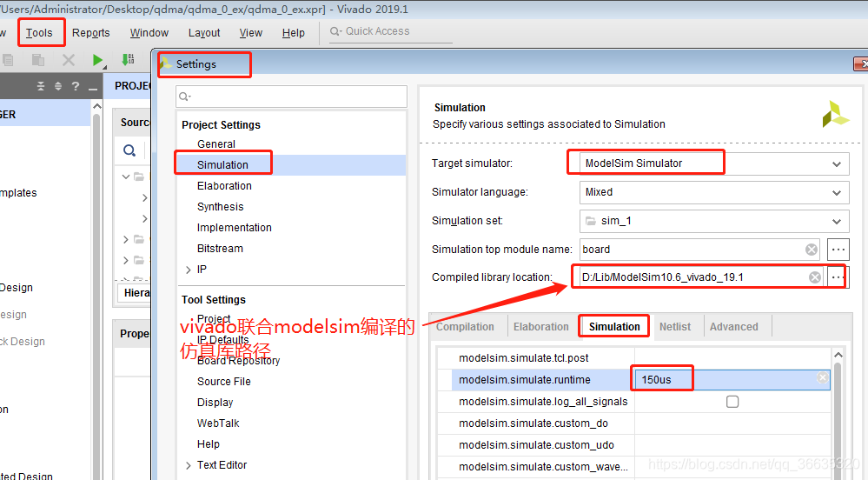Select Implementation in settings tree
The image size is (868, 480).
pyautogui.click(x=235, y=228)
